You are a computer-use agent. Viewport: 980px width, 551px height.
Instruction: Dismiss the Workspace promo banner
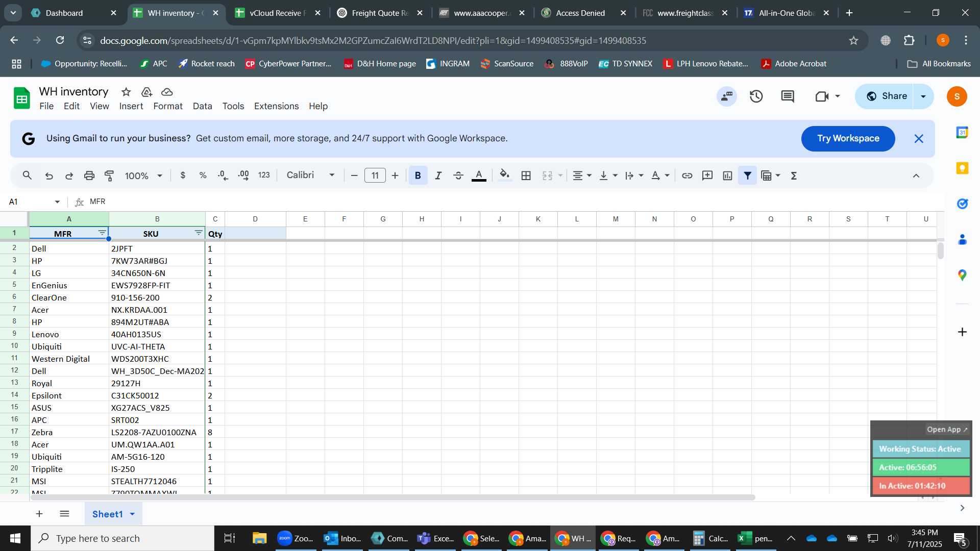(x=919, y=139)
